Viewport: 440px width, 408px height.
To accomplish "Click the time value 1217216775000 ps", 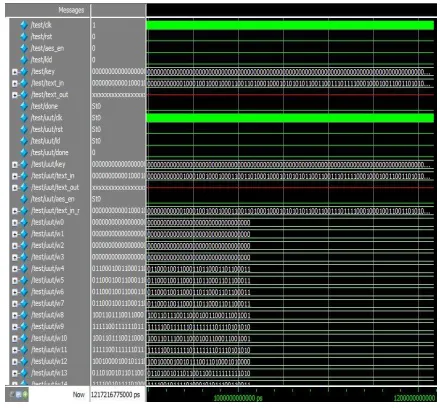I will (x=116, y=395).
